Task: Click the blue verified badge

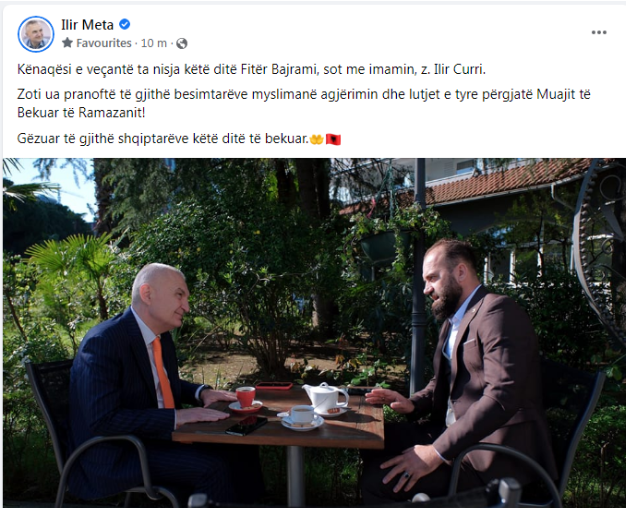Action: pyautogui.click(x=125, y=24)
